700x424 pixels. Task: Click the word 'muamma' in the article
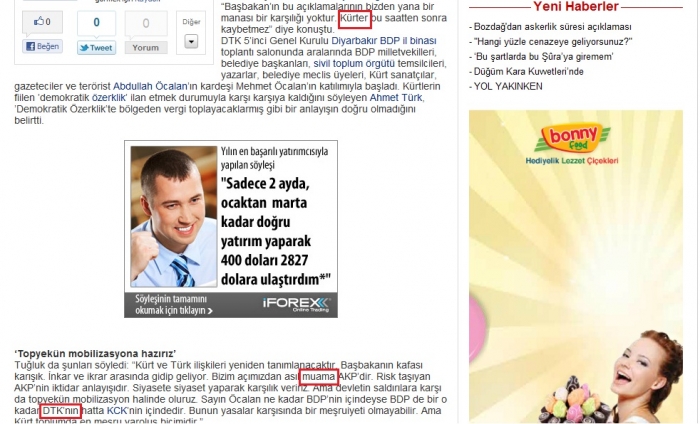coord(318,377)
